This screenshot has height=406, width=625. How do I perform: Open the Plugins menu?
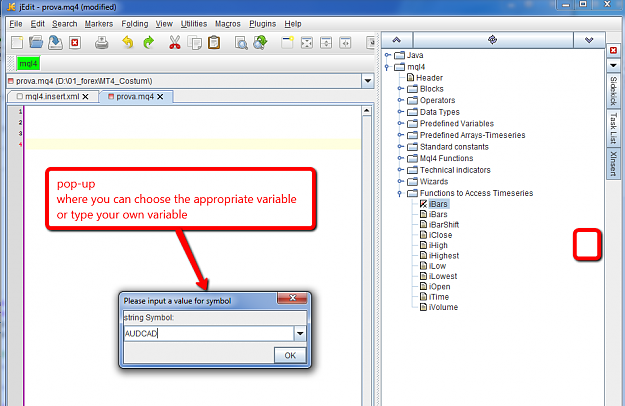point(262,24)
